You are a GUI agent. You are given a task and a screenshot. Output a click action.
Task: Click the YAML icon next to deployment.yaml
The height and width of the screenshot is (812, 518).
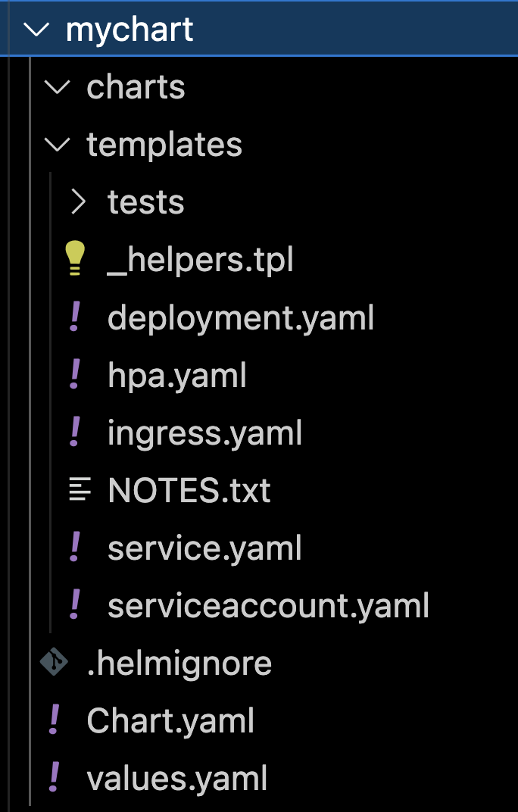click(x=74, y=317)
